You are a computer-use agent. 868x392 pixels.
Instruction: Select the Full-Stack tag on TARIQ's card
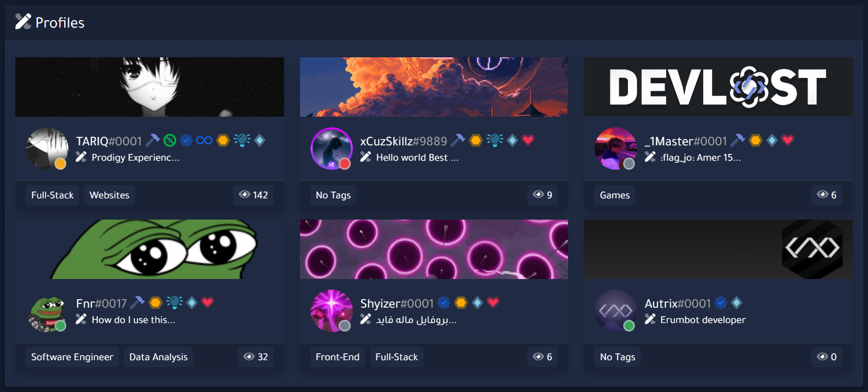(x=52, y=195)
